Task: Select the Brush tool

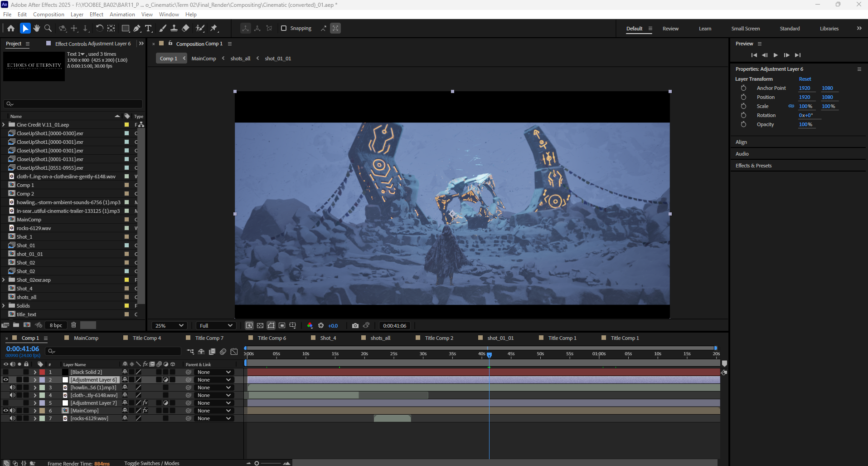Action: click(x=163, y=28)
